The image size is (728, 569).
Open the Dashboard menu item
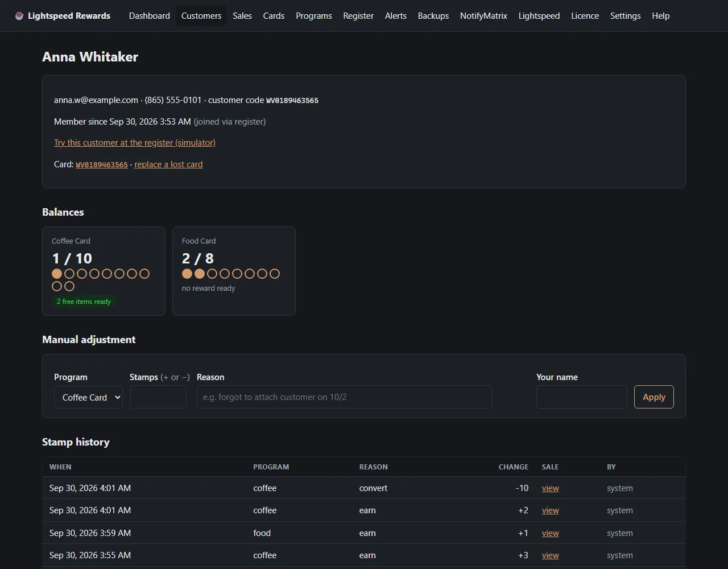(x=150, y=16)
